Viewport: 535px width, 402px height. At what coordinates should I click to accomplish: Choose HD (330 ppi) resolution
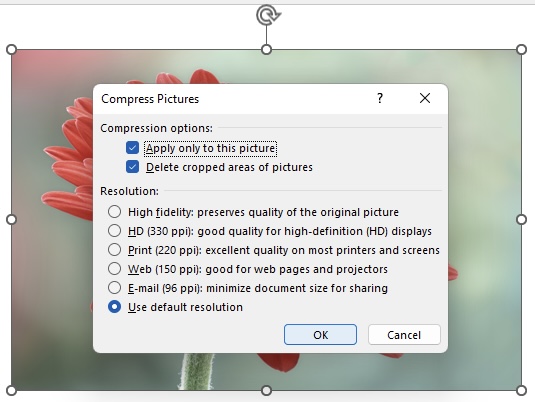pyautogui.click(x=114, y=231)
